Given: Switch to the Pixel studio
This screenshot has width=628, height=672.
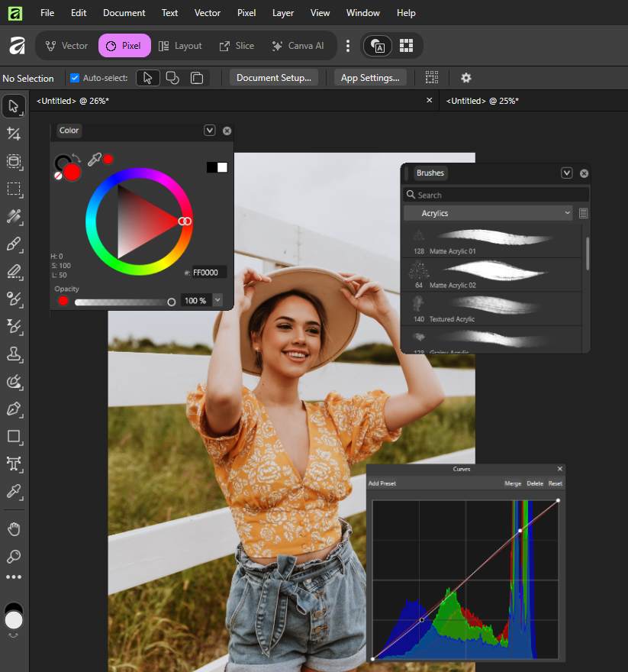Looking at the screenshot, I should pyautogui.click(x=124, y=45).
